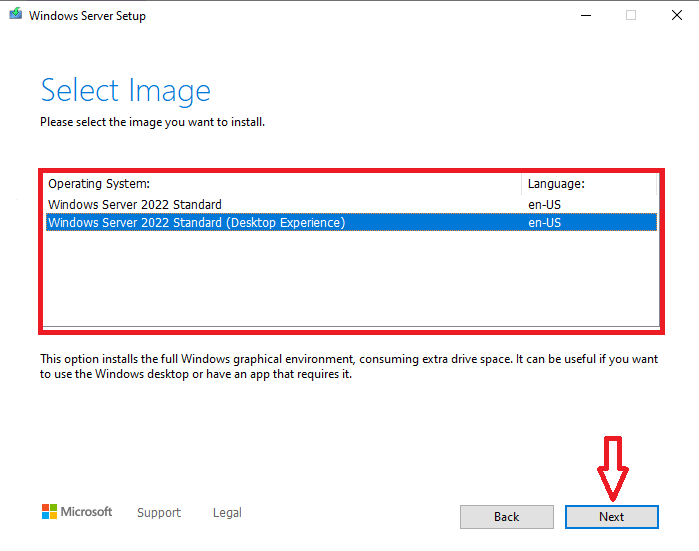The image size is (699, 551).
Task: Open the Support link
Action: [x=158, y=513]
